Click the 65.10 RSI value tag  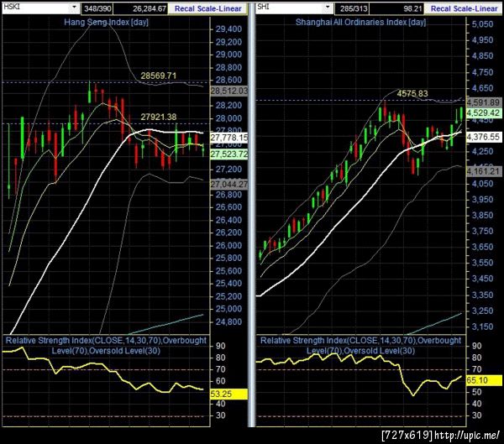[484, 380]
